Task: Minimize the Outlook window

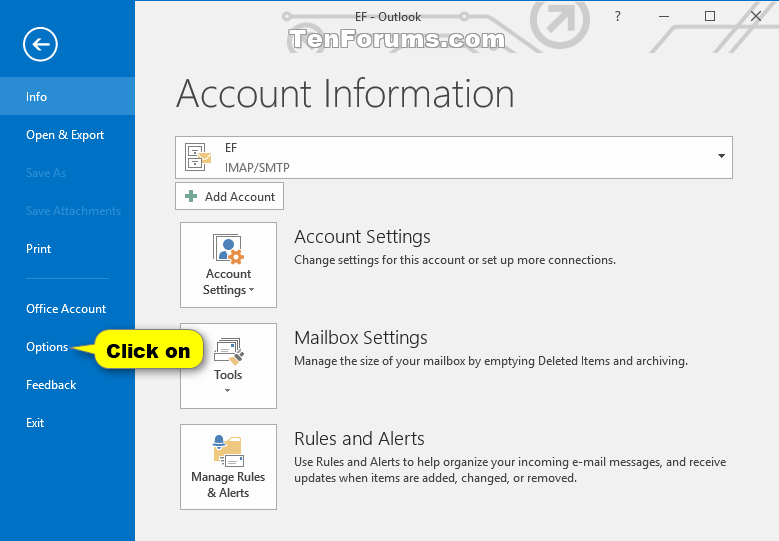Action: [664, 16]
